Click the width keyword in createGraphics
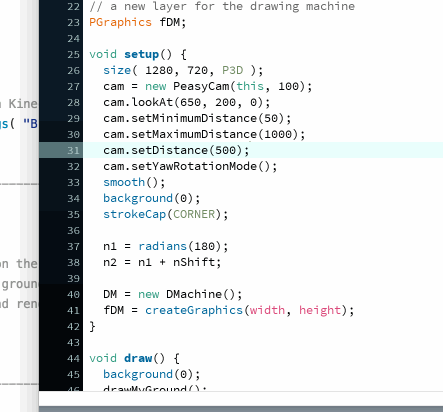Image resolution: width=443 pixels, height=412 pixels. 267,310
